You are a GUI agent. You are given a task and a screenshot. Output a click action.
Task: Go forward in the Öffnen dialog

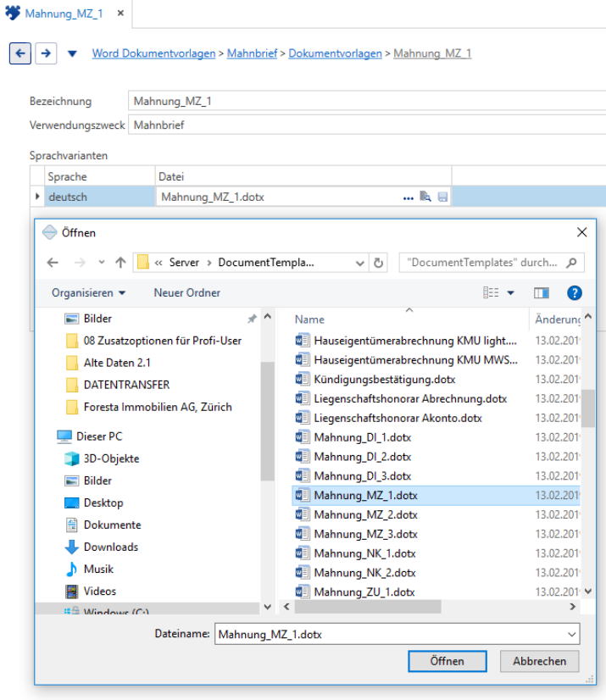pyautogui.click(x=80, y=263)
